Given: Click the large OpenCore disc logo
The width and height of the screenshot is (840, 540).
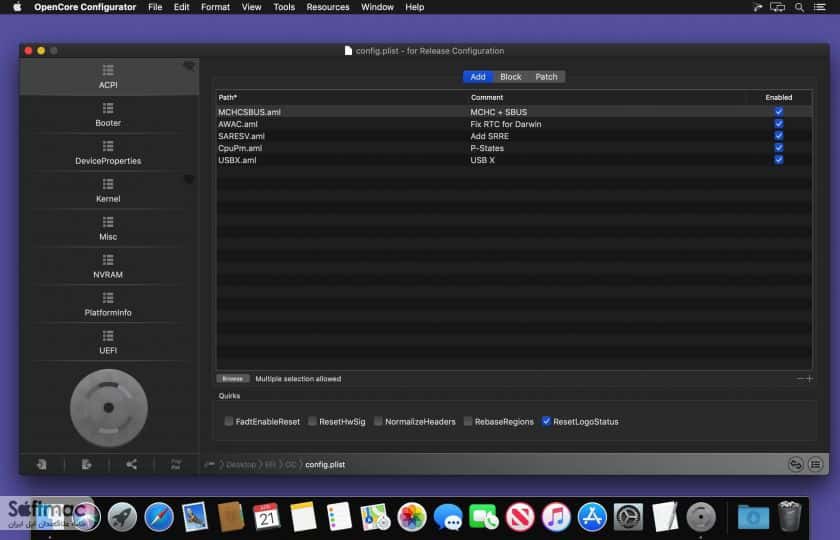Looking at the screenshot, I should 109,408.
